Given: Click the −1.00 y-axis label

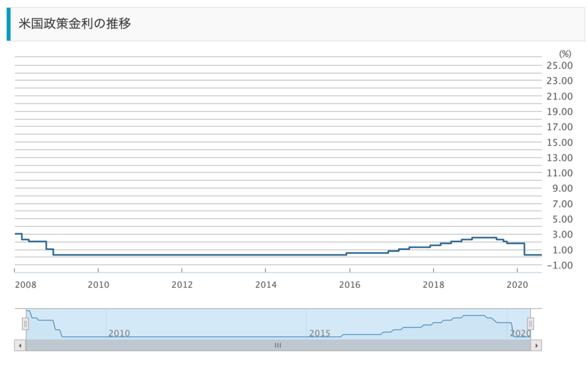Looking at the screenshot, I should [558, 265].
